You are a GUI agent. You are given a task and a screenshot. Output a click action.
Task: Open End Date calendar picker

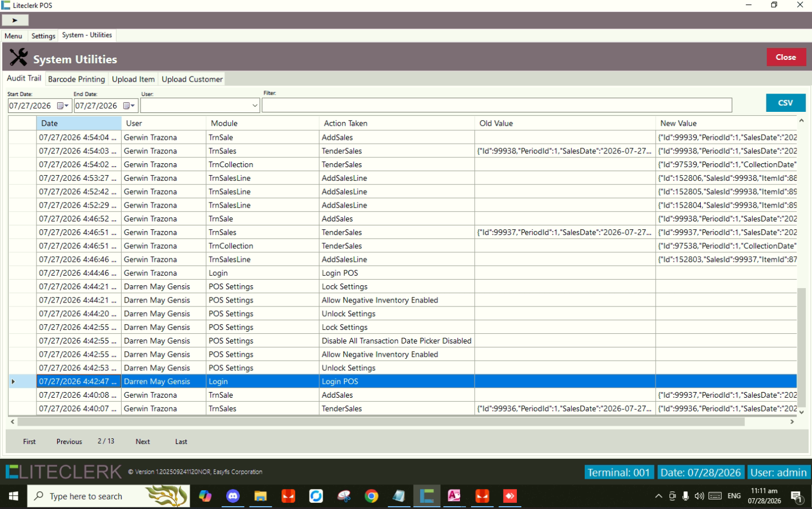(x=126, y=106)
